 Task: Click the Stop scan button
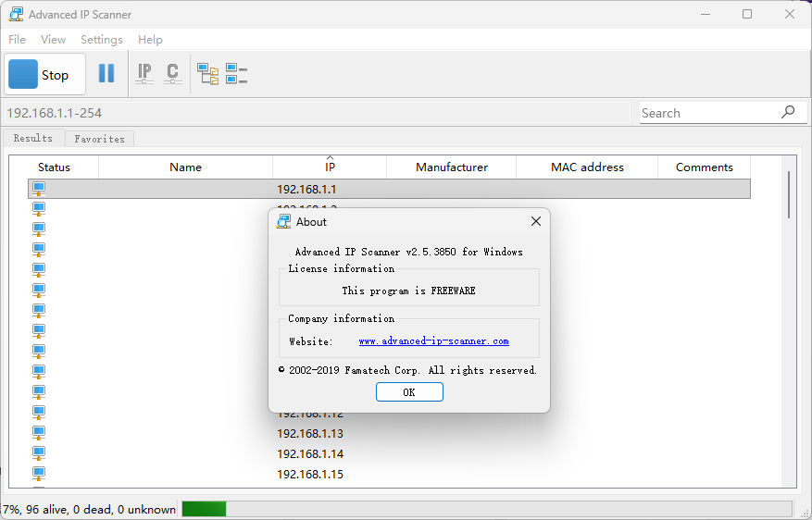click(x=45, y=75)
